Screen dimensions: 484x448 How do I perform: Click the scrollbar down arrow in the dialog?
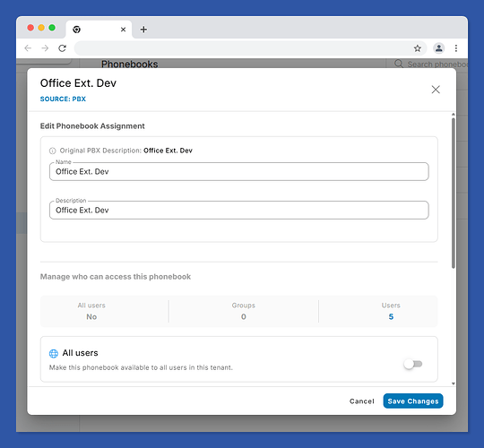coord(454,383)
